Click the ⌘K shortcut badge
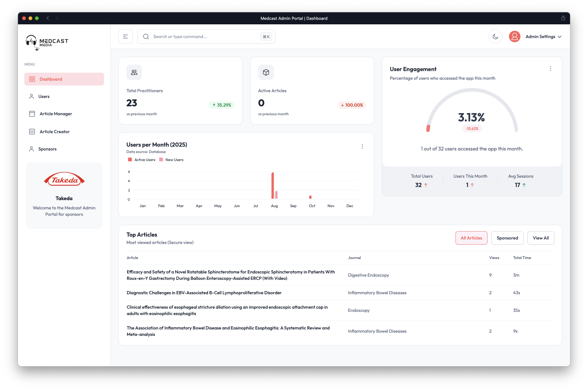The height and width of the screenshot is (390, 588). [266, 37]
